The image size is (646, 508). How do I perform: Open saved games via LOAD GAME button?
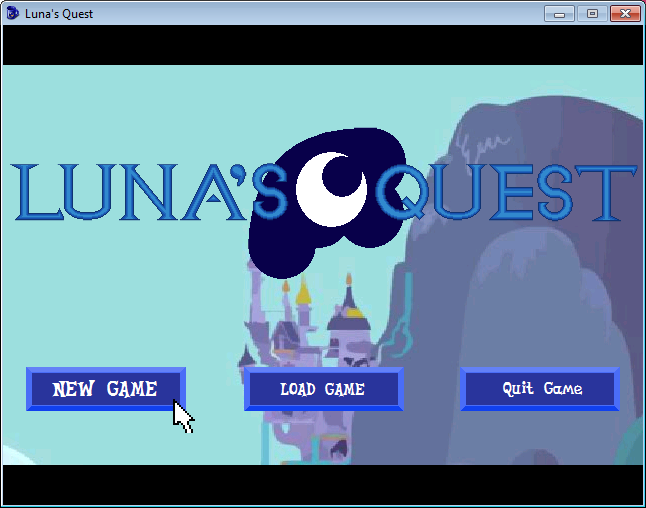tap(323, 389)
